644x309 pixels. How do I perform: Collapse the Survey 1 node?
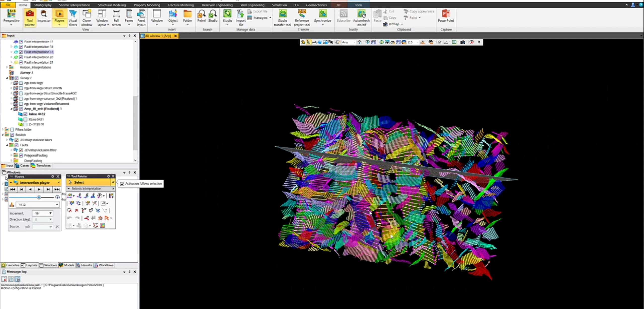tap(7, 78)
